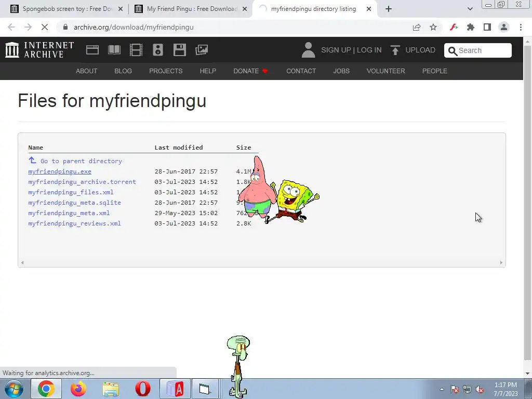Open Firefox from the taskbar
This screenshot has height=399, width=532.
[78, 389]
